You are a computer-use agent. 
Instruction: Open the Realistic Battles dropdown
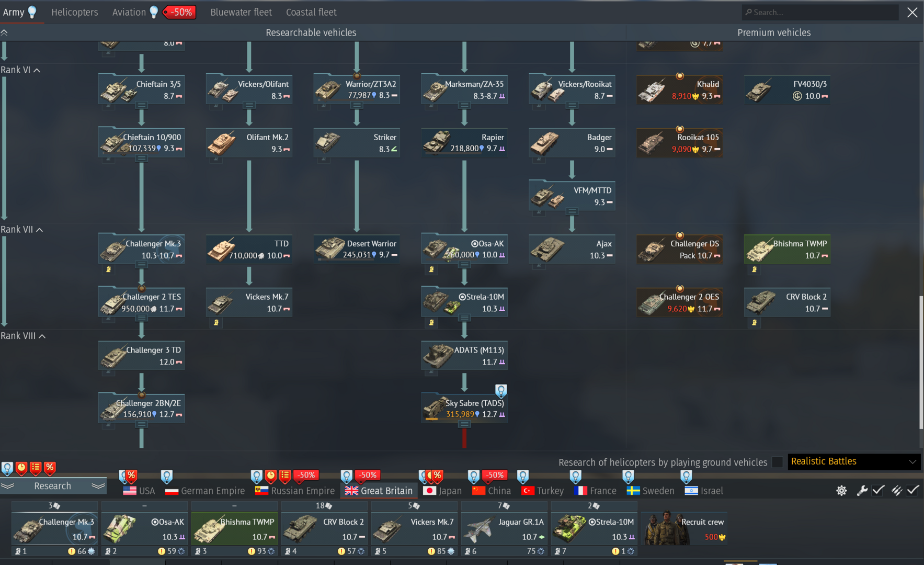coord(853,461)
